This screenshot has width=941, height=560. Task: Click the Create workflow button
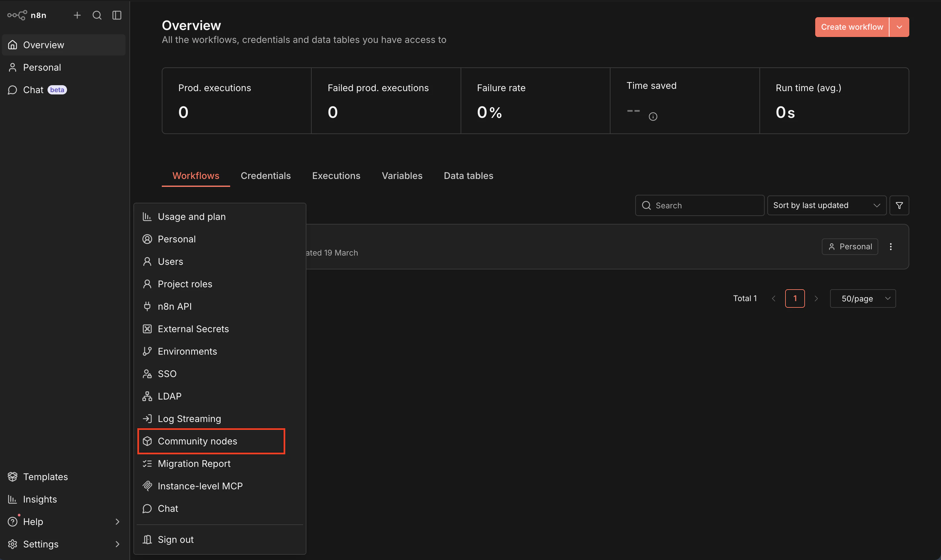point(852,27)
